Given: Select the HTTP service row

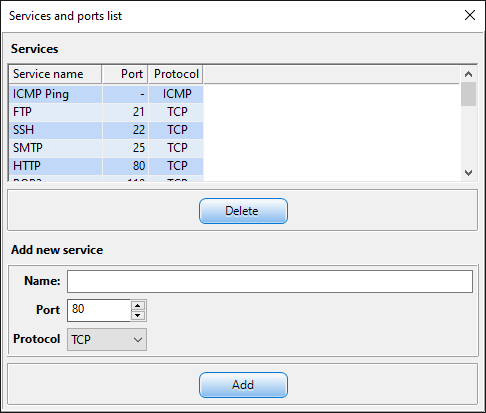Looking at the screenshot, I should tap(106, 166).
